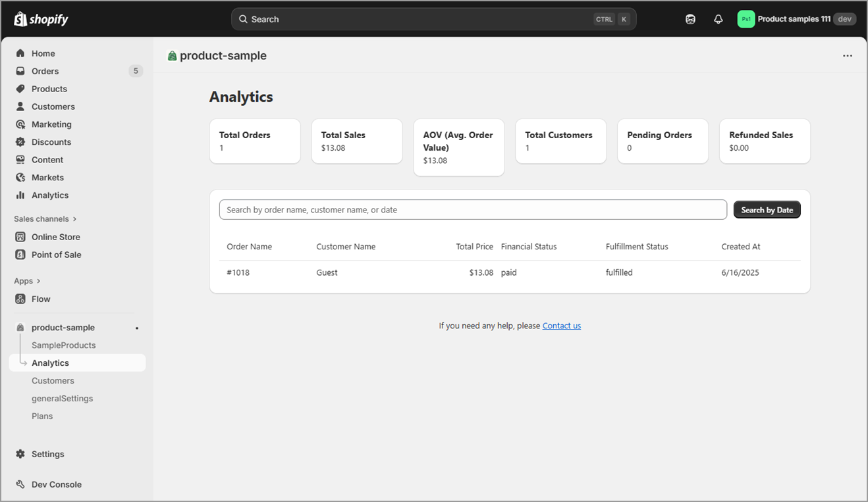Open the Settings gear icon
Image resolution: width=868 pixels, height=502 pixels.
coord(20,454)
